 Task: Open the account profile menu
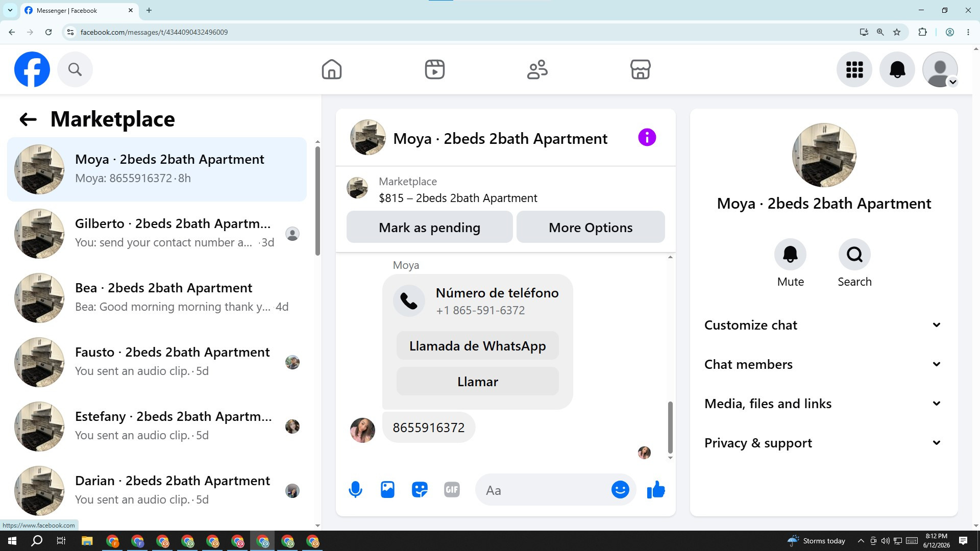[x=940, y=69]
